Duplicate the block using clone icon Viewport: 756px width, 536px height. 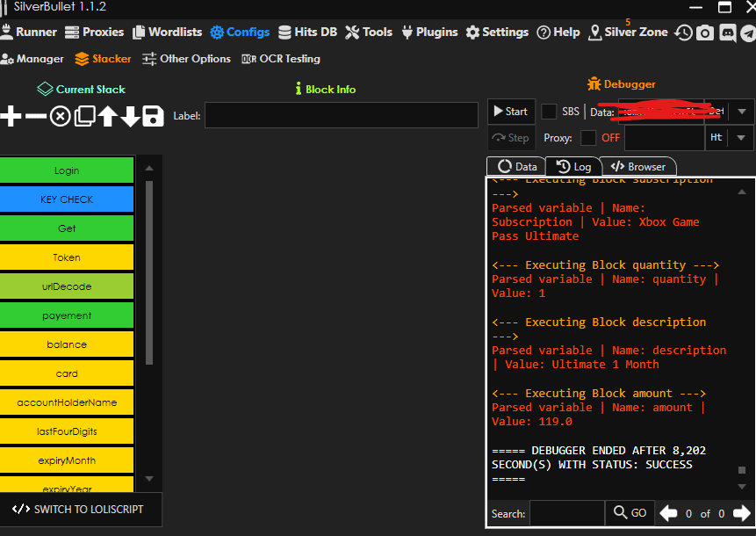click(84, 116)
